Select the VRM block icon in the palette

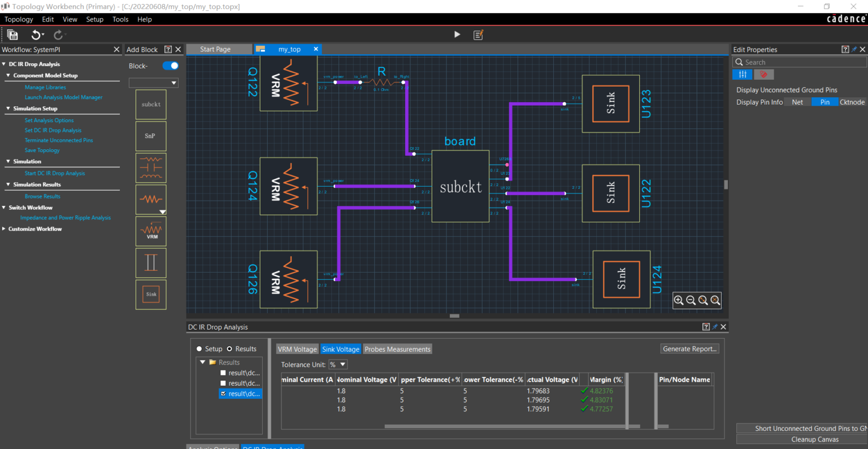(x=151, y=231)
